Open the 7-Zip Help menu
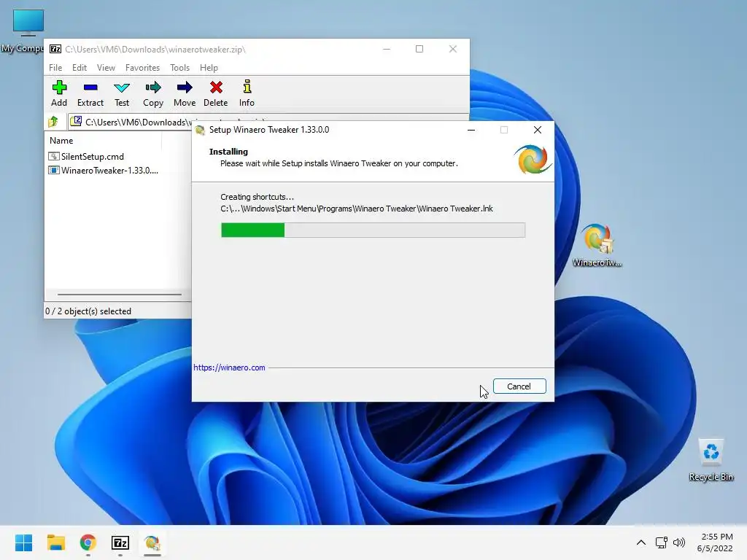The width and height of the screenshot is (747, 560). (x=209, y=68)
